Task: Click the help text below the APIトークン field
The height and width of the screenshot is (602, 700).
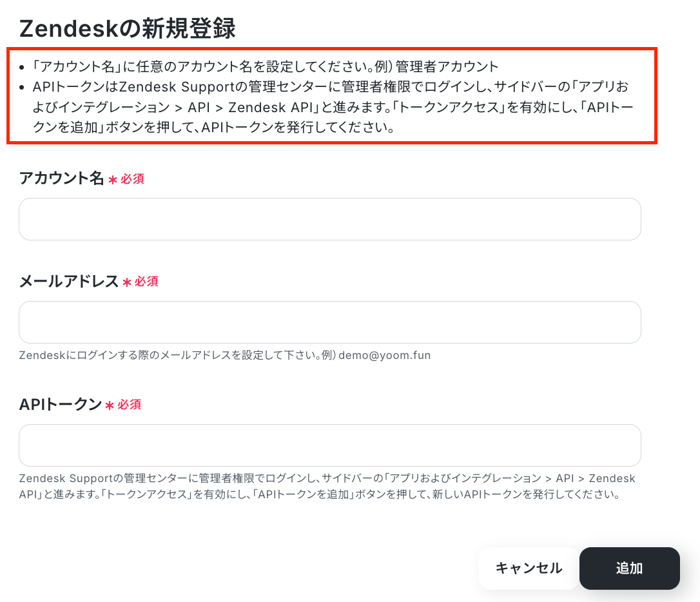Action: (x=327, y=487)
